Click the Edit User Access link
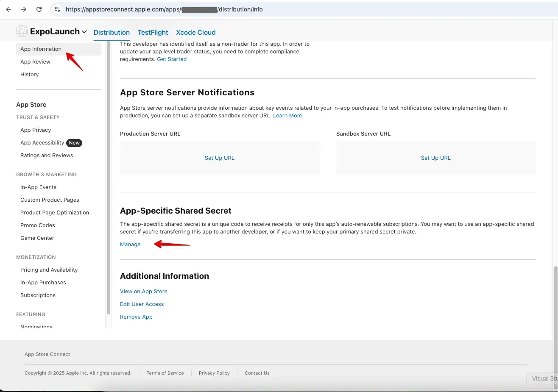Image resolution: width=558 pixels, height=392 pixels. 142,304
